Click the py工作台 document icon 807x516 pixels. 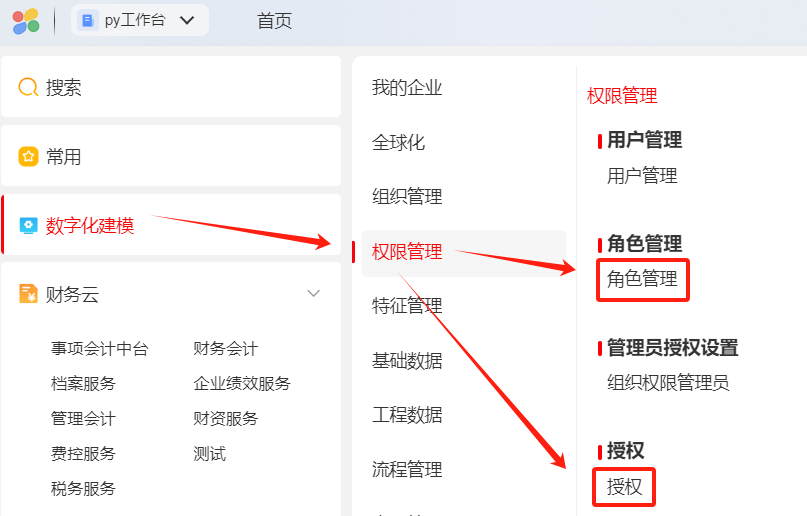click(x=89, y=20)
